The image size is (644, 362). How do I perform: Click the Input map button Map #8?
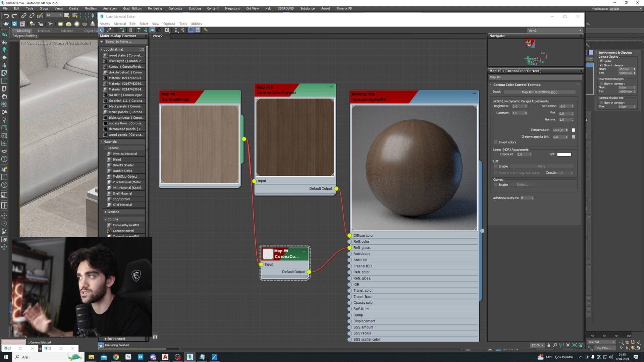(x=539, y=92)
